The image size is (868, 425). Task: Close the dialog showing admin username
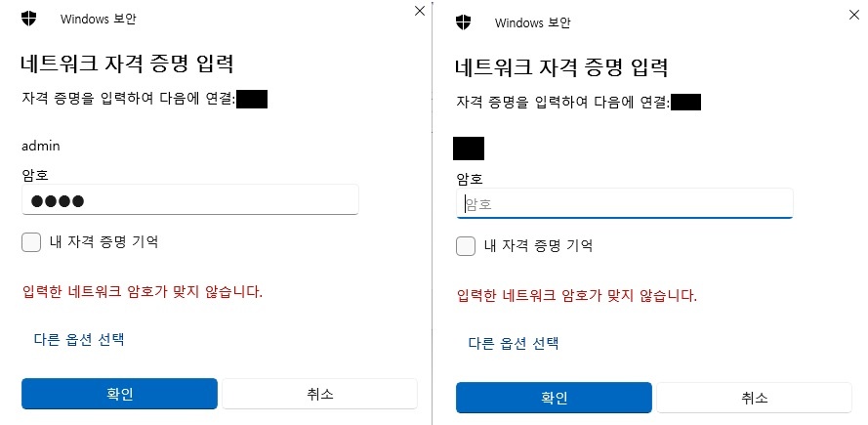[x=420, y=11]
